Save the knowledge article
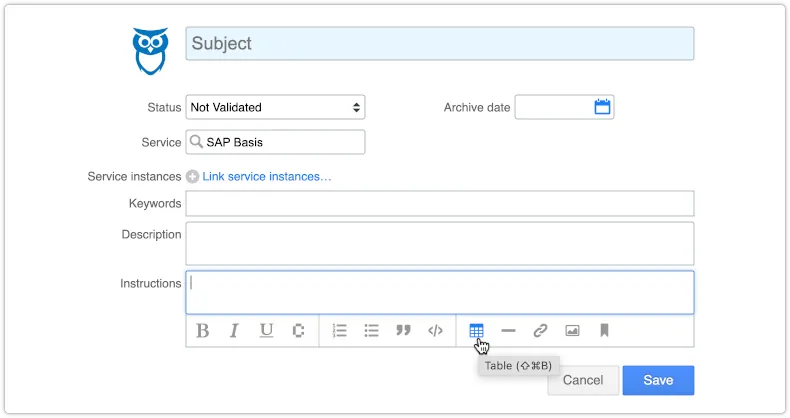The height and width of the screenshot is (418, 790). click(x=658, y=380)
